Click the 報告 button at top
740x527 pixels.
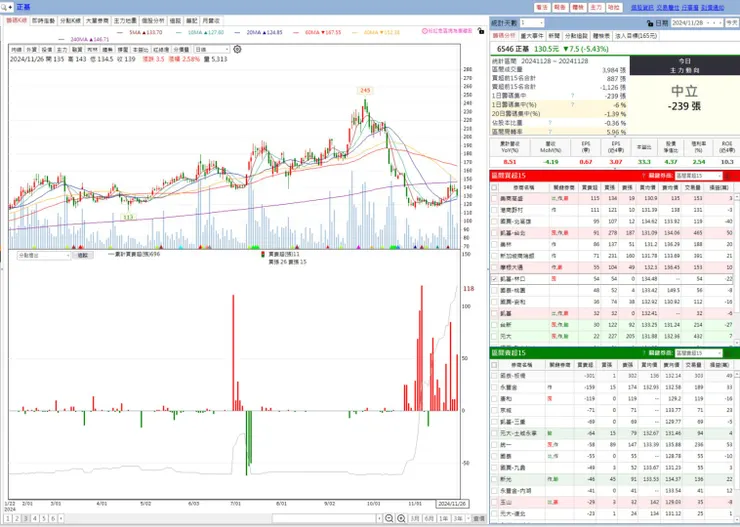click(x=560, y=8)
